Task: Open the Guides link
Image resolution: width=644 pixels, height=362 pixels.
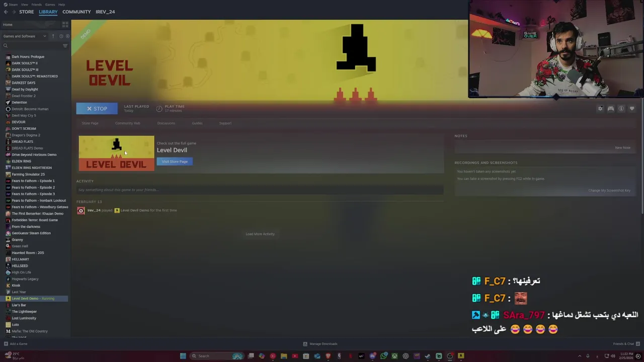Action: coord(197,123)
